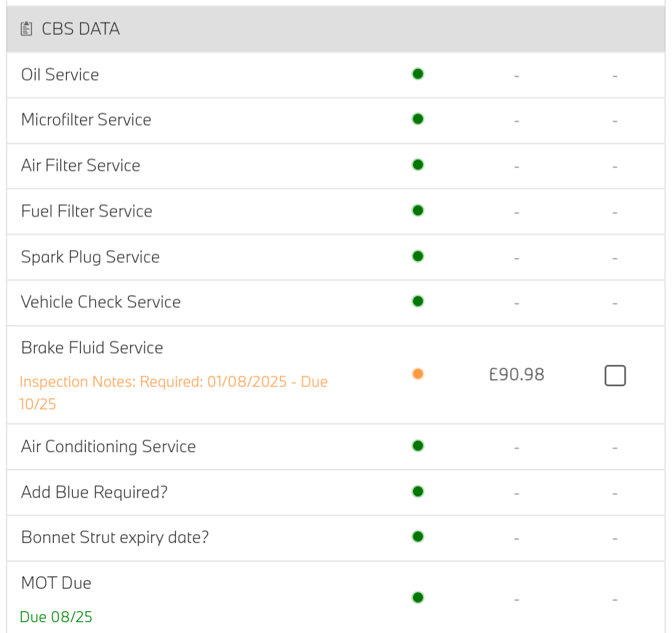This screenshot has height=633, width=672.
Task: Select Air Filter Service green status indicator
Action: point(418,165)
